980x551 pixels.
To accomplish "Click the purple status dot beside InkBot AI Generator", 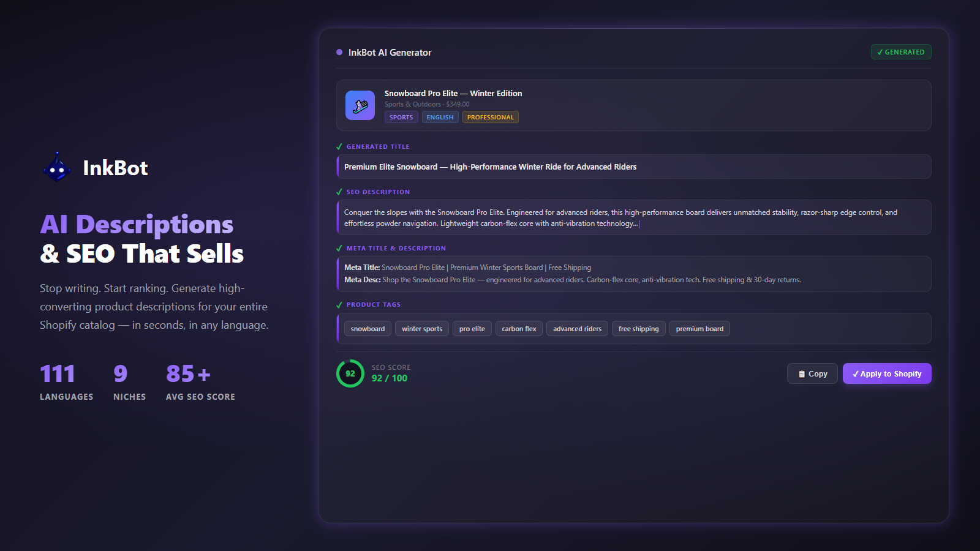I will (339, 52).
